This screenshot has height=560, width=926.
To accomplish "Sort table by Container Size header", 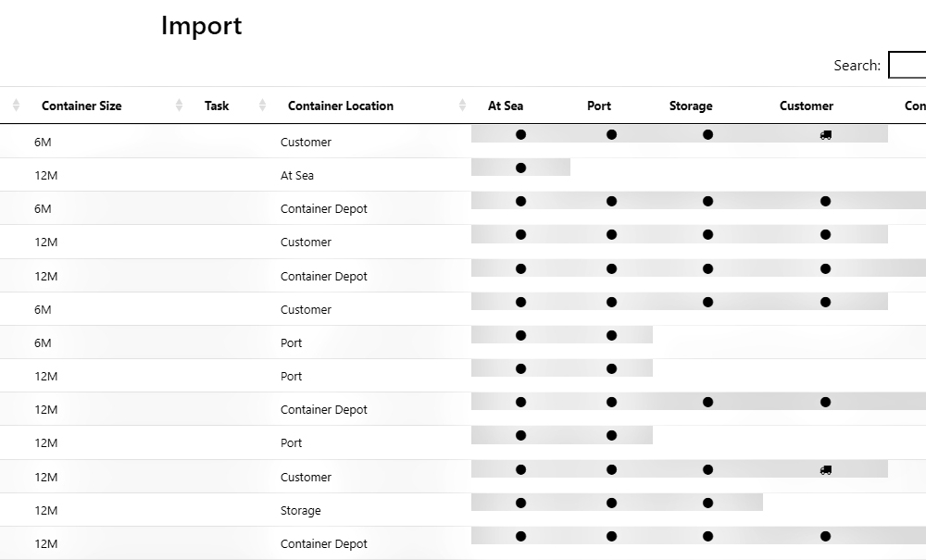I will [81, 106].
